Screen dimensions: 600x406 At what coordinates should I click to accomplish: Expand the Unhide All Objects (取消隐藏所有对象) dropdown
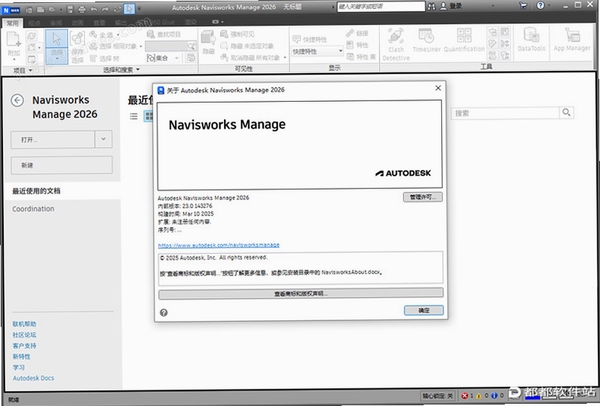285,58
